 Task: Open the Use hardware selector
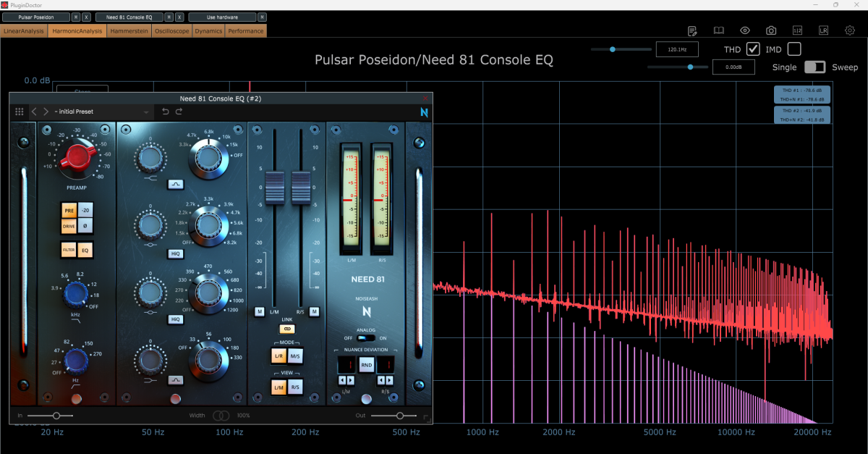[222, 17]
